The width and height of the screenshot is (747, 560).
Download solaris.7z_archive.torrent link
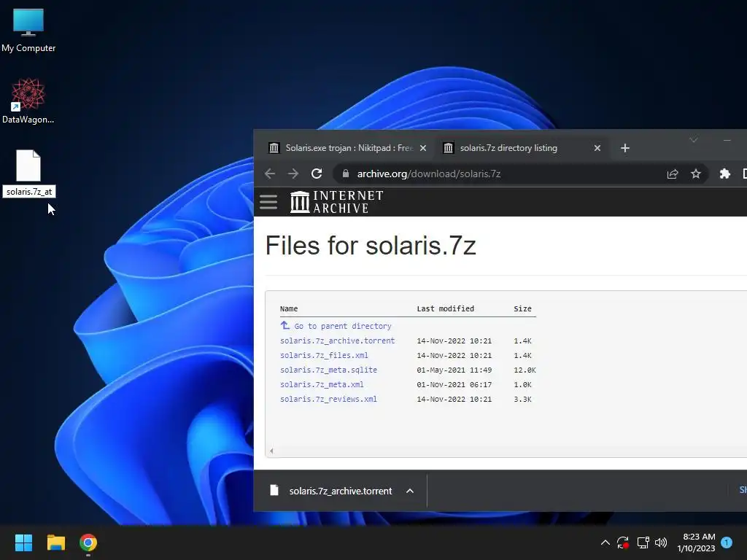337,341
